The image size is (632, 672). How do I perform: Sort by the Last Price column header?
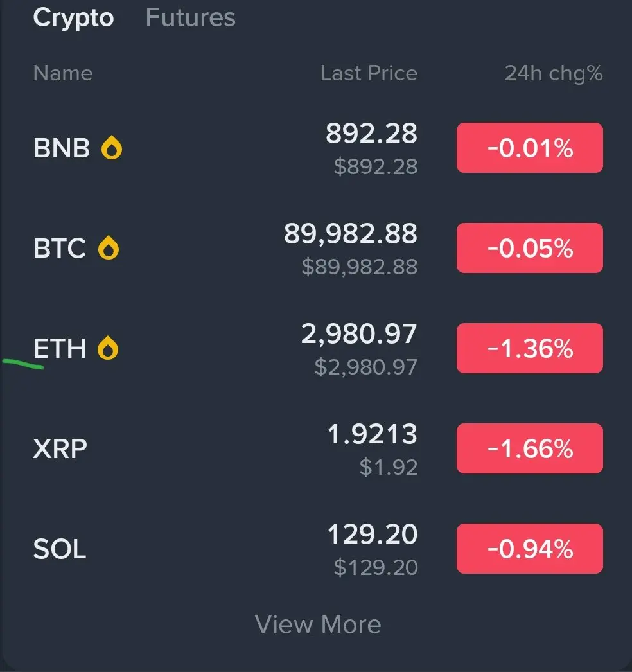click(369, 73)
